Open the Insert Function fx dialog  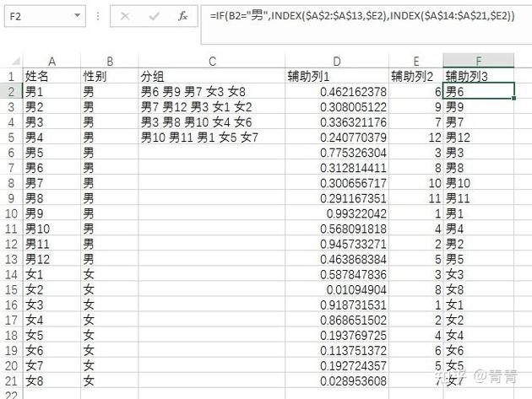click(x=183, y=16)
